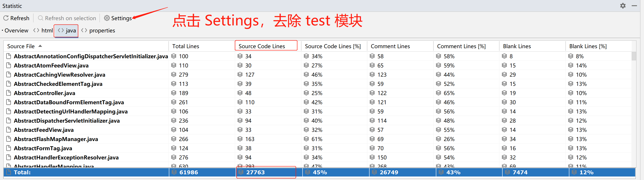This screenshot has width=644, height=180.
Task: Click file icon of AbstractFormTag.java
Action: click(9, 148)
